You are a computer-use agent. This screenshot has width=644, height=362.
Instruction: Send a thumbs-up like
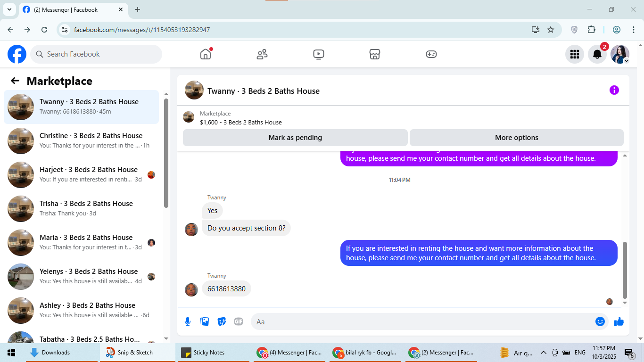click(619, 321)
